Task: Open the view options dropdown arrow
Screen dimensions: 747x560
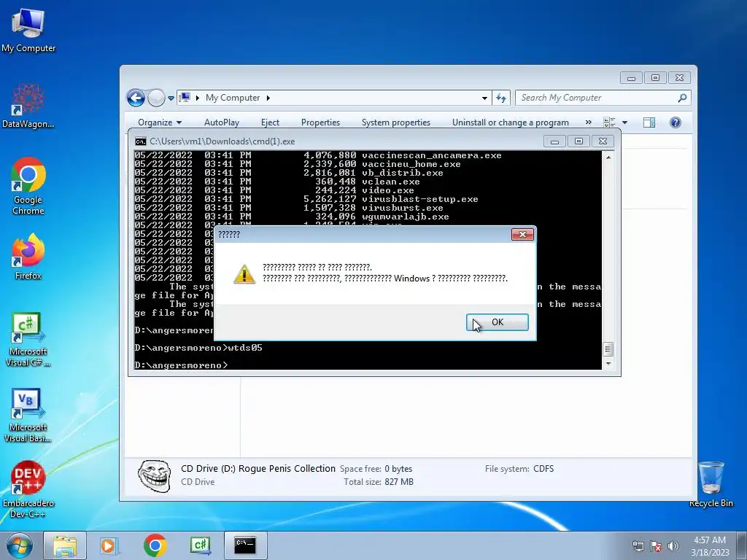Action: pyautogui.click(x=624, y=122)
